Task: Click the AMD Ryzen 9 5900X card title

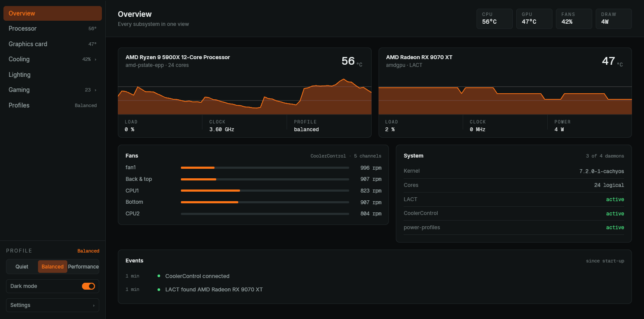Action: (178, 57)
